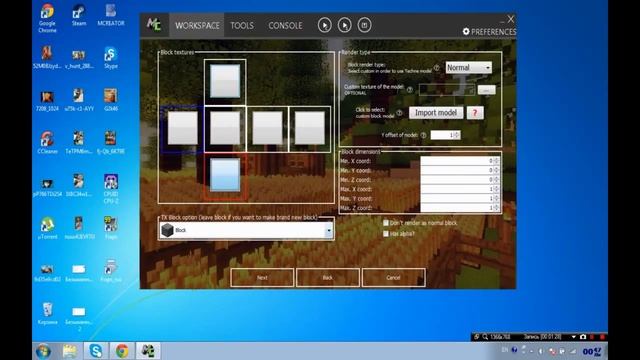Open the Fraps desktop shortcut
This screenshot has width=640, height=360.
pos(111,228)
